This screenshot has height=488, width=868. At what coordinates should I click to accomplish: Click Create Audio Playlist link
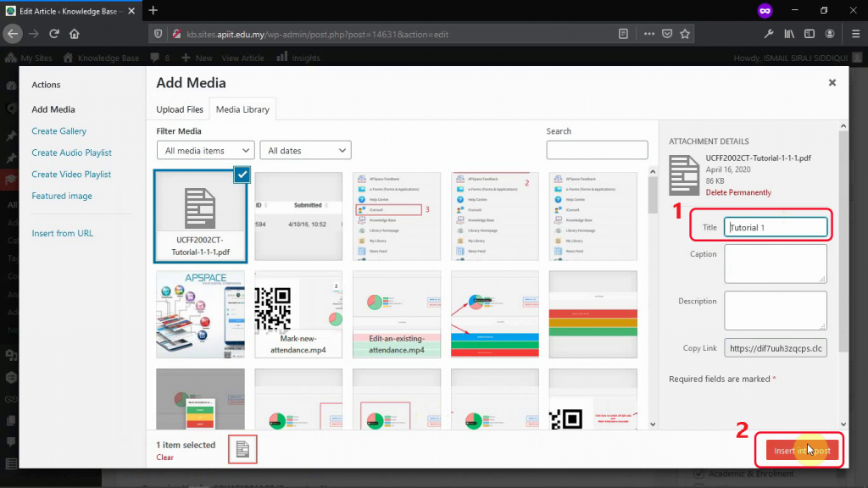pyautogui.click(x=71, y=152)
